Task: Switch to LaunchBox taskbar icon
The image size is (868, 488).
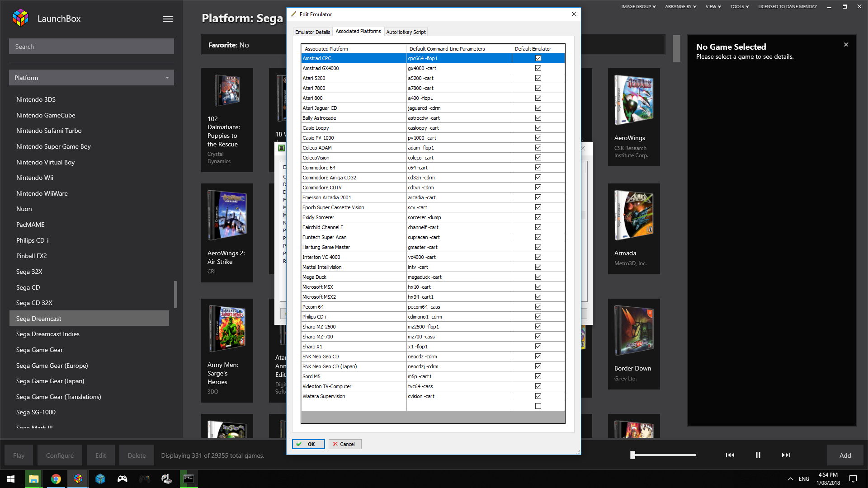Action: coord(78,479)
